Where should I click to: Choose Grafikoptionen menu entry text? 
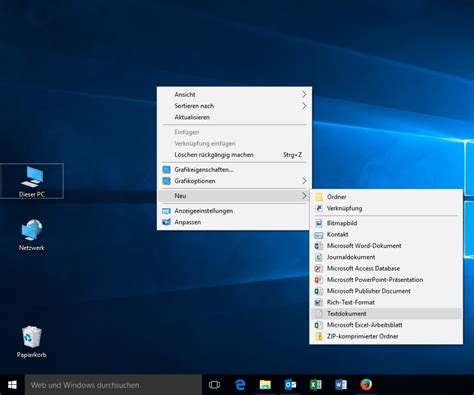pyautogui.click(x=195, y=181)
